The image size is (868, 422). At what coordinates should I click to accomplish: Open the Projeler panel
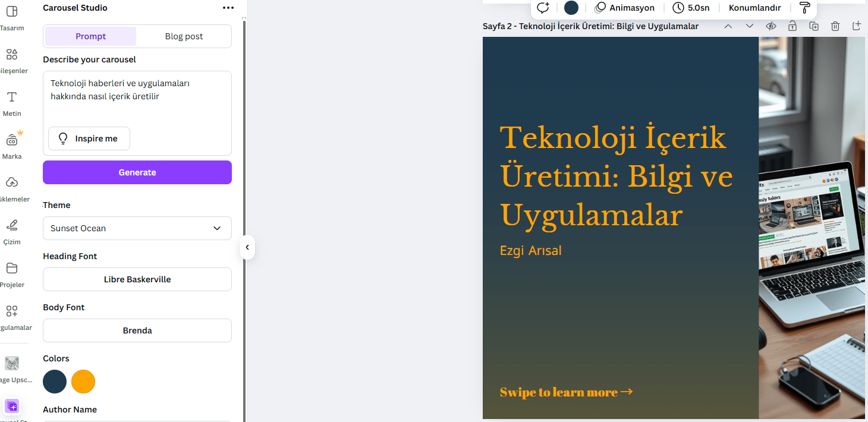coord(11,272)
